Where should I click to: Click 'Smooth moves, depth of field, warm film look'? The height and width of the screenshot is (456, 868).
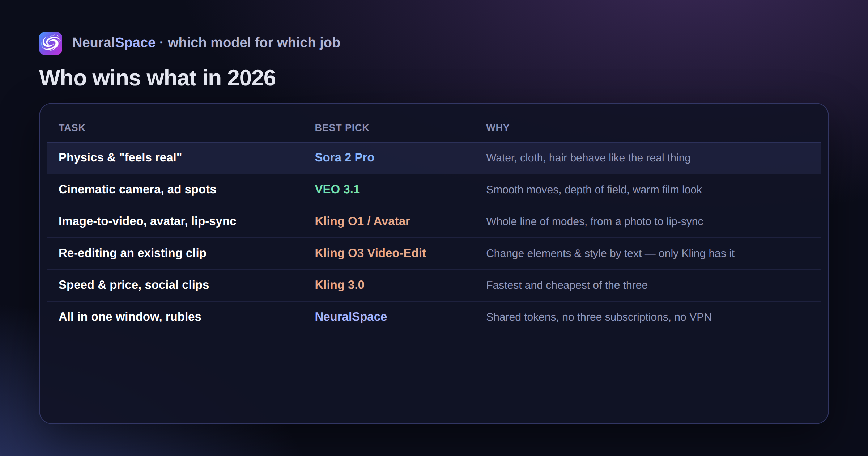[594, 190]
